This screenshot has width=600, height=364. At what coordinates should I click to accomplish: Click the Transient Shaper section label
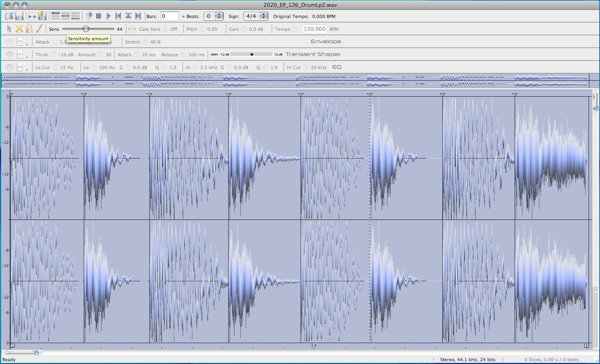(313, 54)
